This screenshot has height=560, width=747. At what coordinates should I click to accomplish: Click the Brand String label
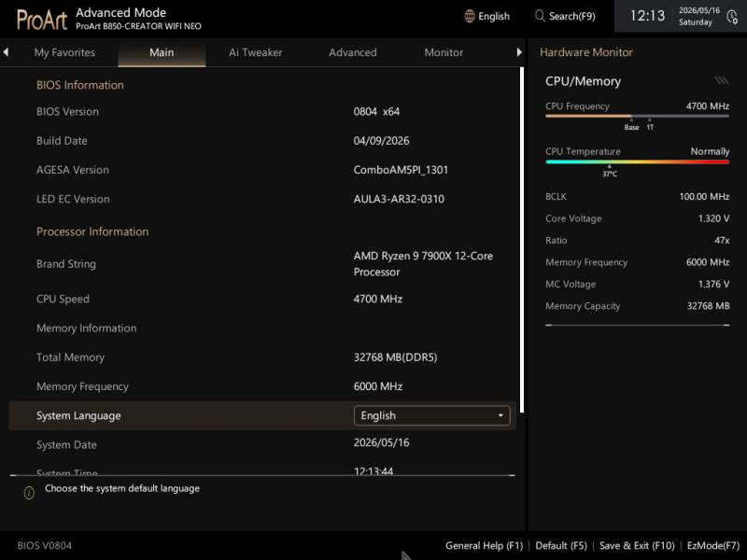pyautogui.click(x=66, y=264)
